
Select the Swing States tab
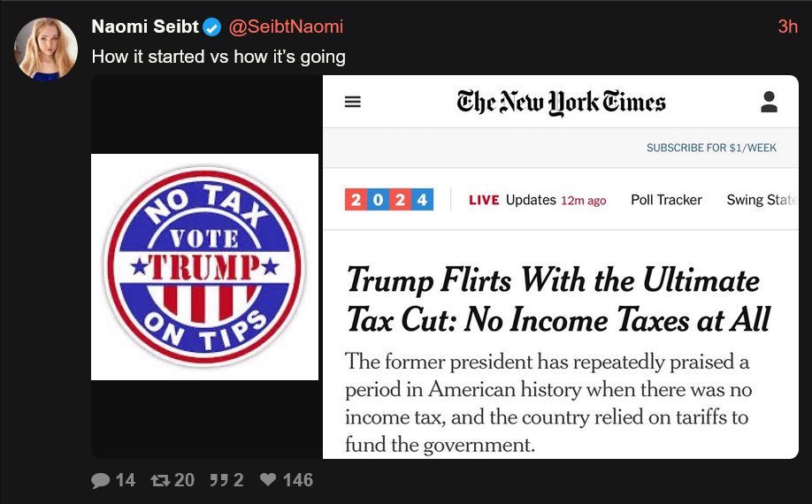(x=762, y=200)
